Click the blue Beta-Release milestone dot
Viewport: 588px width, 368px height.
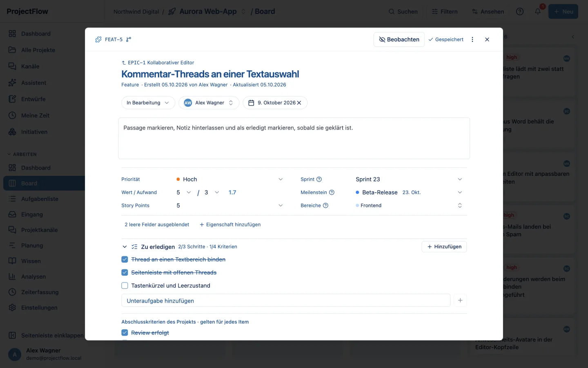pos(357,192)
